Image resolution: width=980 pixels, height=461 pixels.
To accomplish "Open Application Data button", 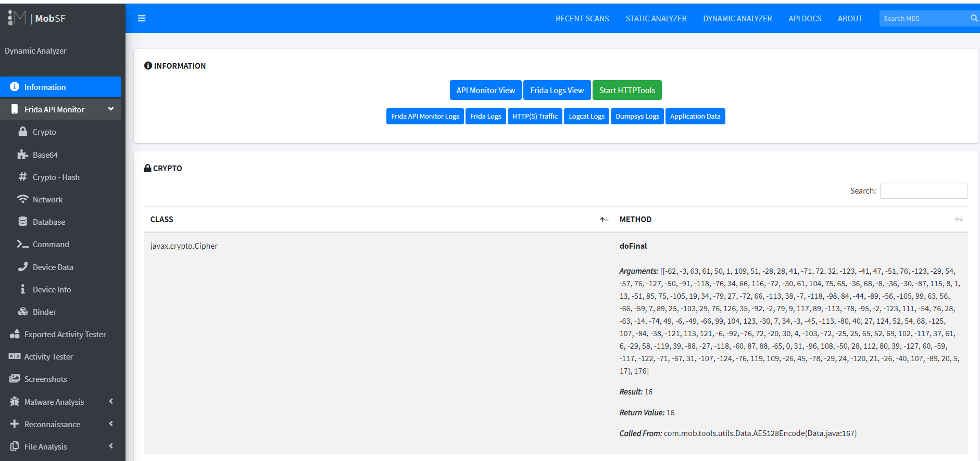I will [x=695, y=116].
